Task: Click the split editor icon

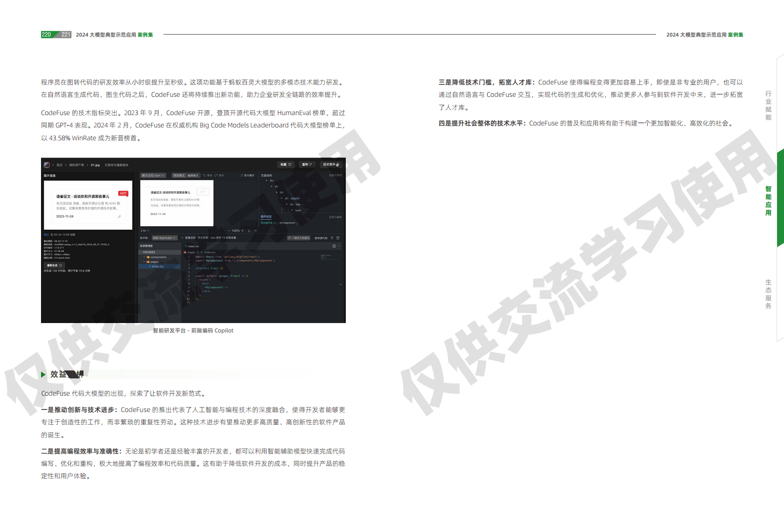Action: 334,246
